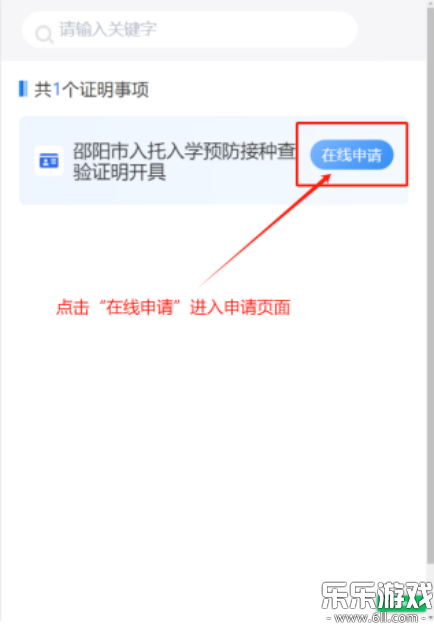This screenshot has width=434, height=627.
Task: Click the white square behind the ID card icon
Action: click(49, 161)
